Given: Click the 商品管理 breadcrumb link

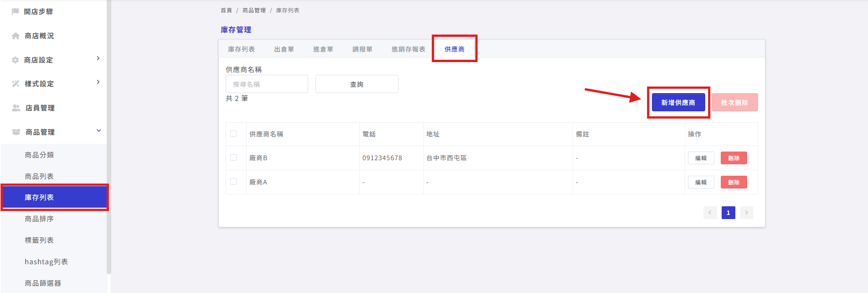Looking at the screenshot, I should (254, 10).
